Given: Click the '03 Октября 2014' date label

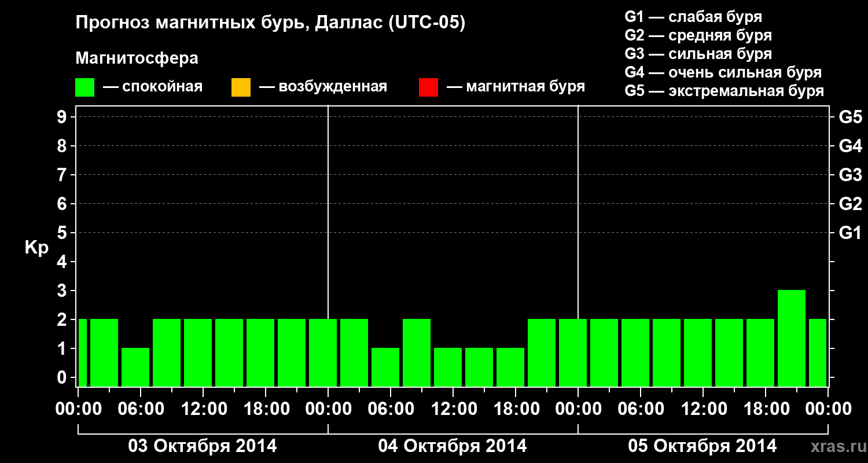Looking at the screenshot, I should [x=203, y=446].
